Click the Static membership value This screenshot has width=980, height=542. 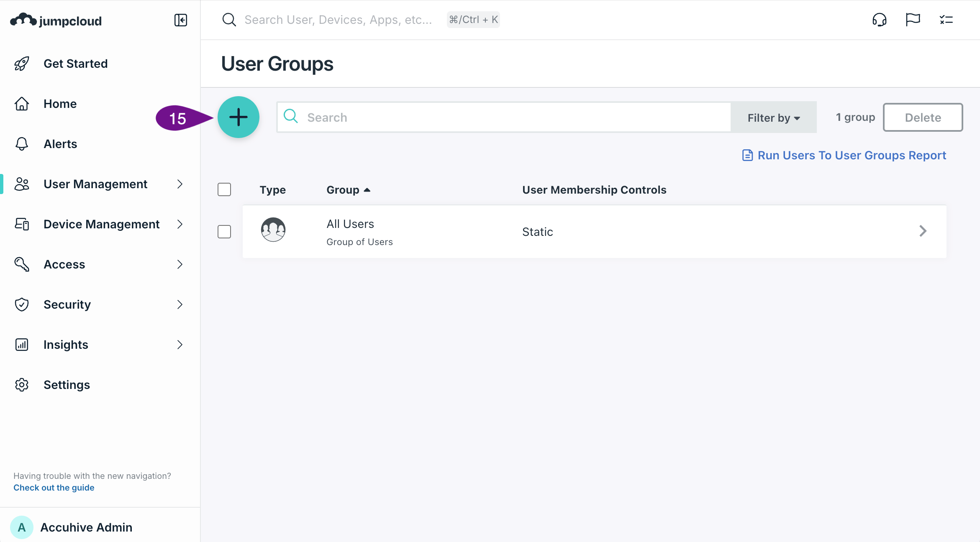click(537, 232)
